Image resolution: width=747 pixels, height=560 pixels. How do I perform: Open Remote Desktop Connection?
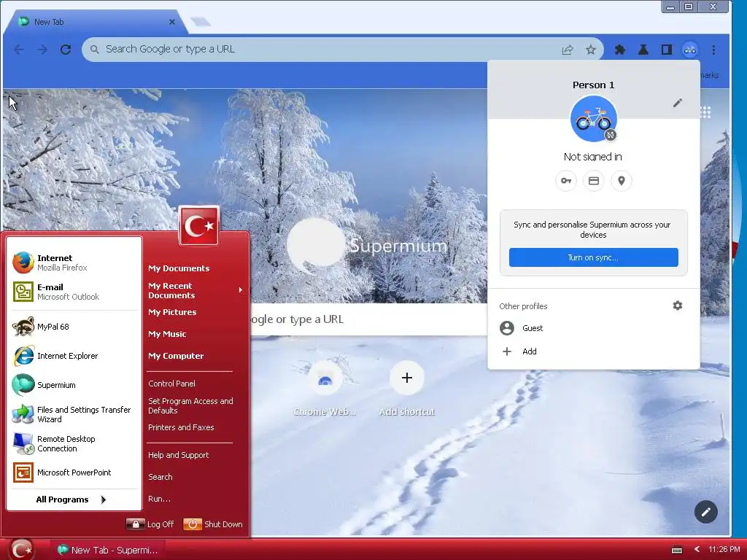pyautogui.click(x=74, y=443)
